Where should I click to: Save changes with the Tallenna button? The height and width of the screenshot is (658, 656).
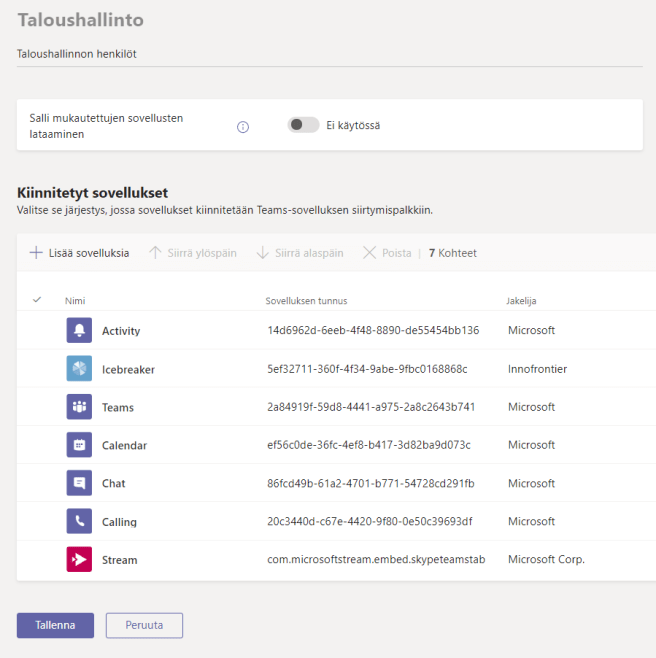(x=55, y=625)
